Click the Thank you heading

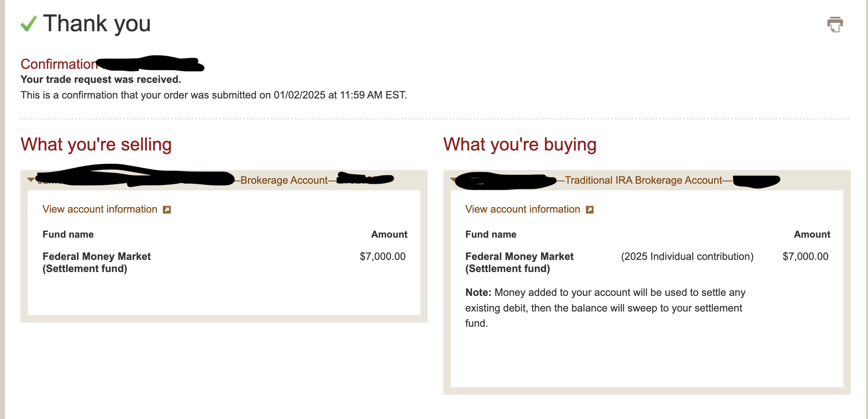[x=97, y=23]
